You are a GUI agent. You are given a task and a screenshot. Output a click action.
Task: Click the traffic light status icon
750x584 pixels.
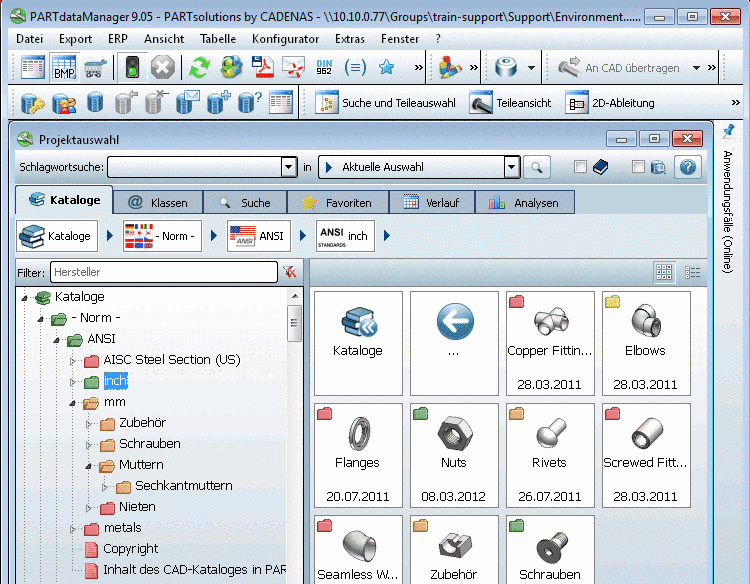tap(132, 67)
